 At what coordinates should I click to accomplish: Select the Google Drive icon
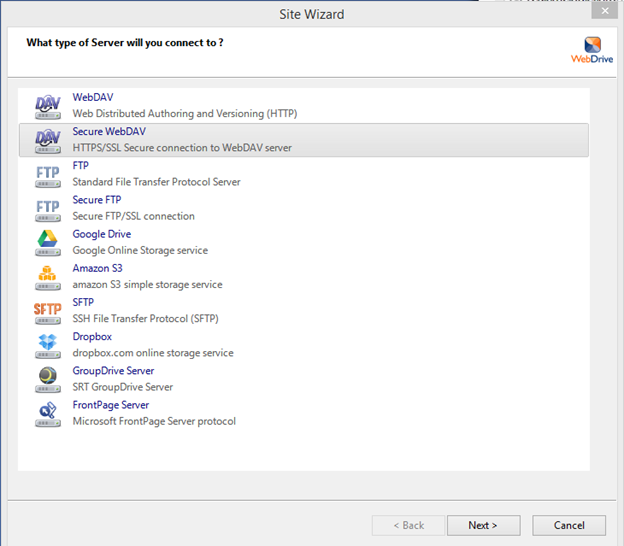[47, 242]
